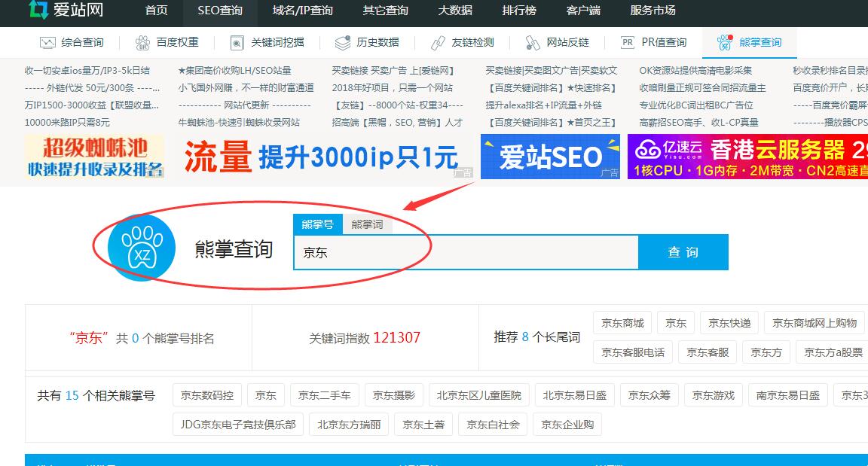Click the ad link 2018年好项目，只需一个网站

pos(393,88)
